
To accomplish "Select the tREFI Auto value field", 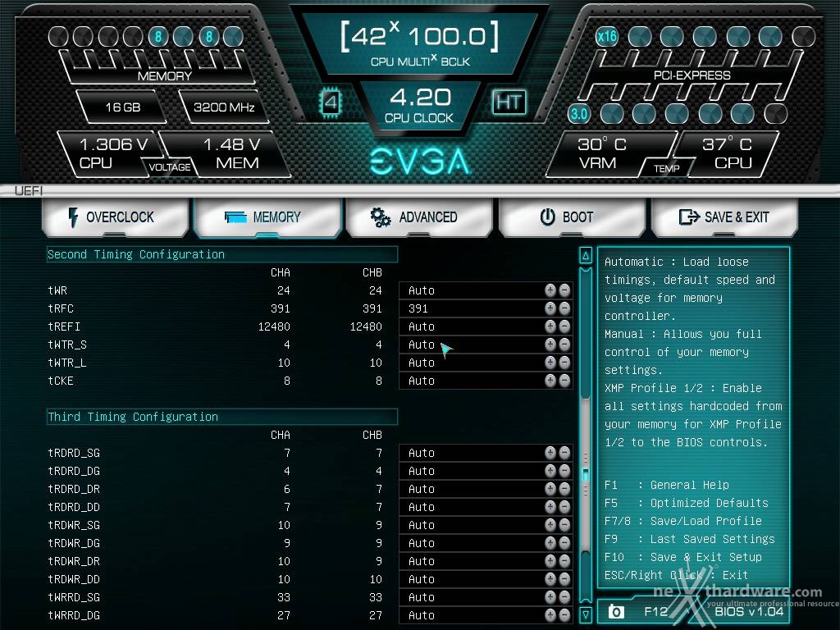I will (x=486, y=326).
